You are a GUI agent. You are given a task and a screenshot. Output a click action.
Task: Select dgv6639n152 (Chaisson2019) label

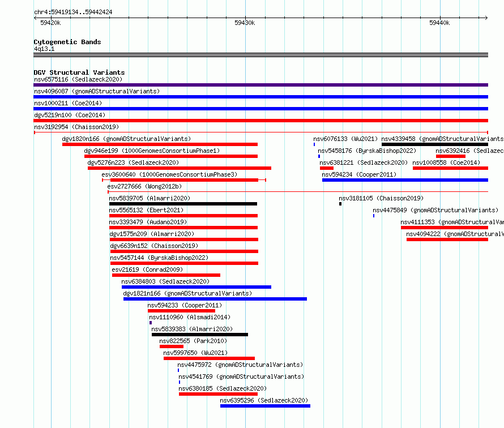(154, 246)
